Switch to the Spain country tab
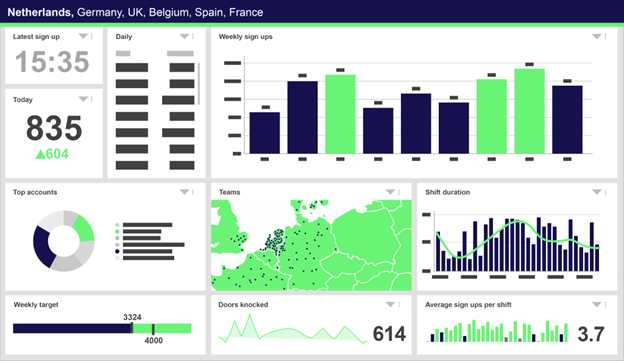 point(210,12)
